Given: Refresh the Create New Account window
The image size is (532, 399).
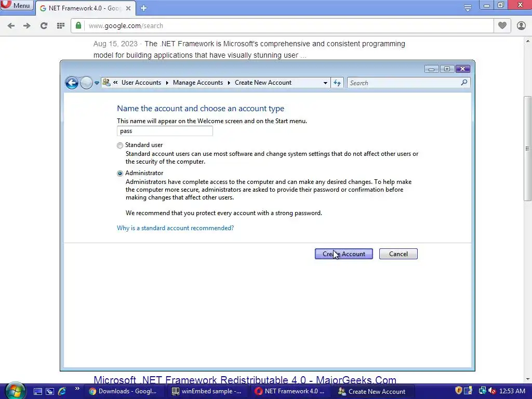Looking at the screenshot, I should coord(337,83).
